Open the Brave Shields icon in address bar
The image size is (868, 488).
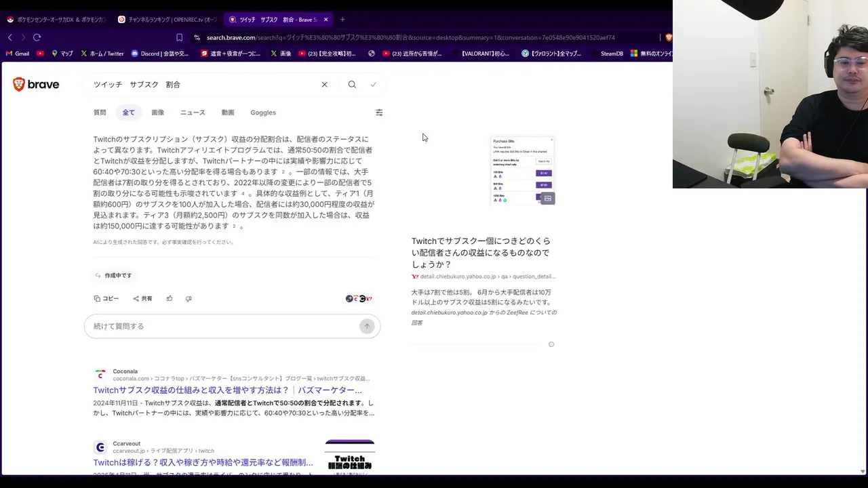pyautogui.click(x=669, y=37)
